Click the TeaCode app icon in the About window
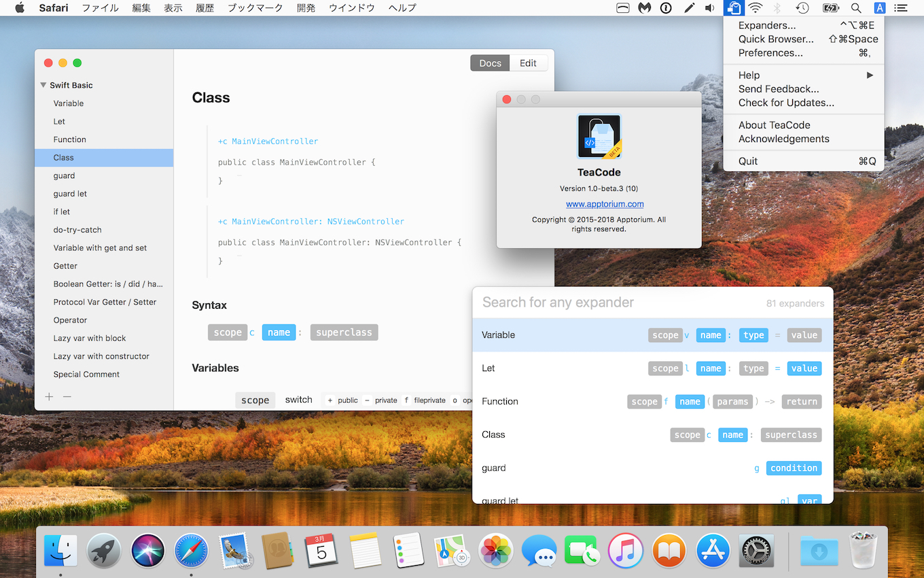The height and width of the screenshot is (578, 924). (599, 137)
